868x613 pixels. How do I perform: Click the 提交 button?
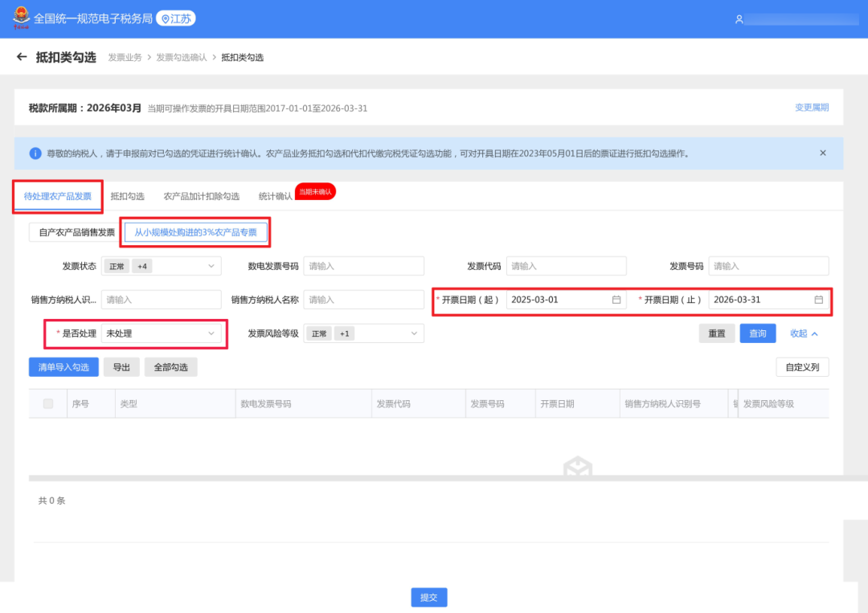tap(429, 598)
